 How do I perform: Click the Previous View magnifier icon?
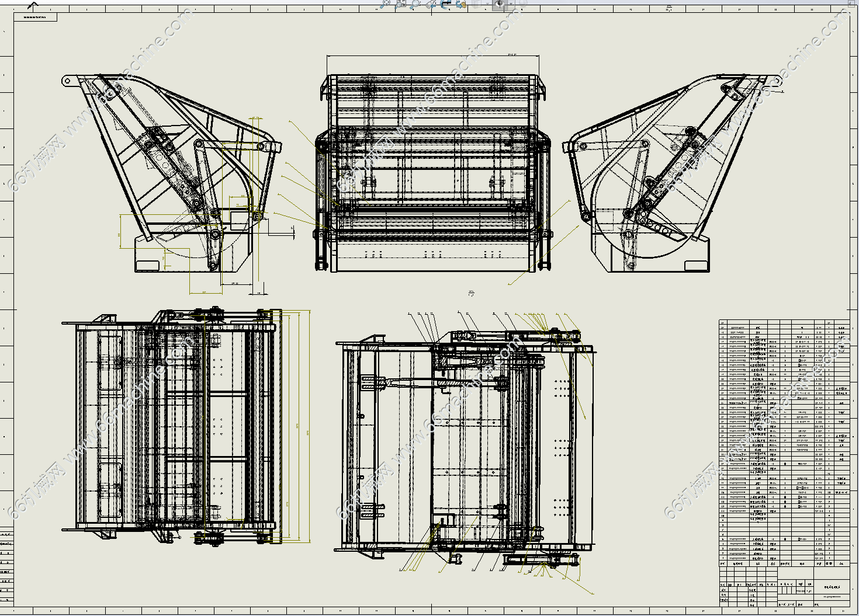click(415, 4)
